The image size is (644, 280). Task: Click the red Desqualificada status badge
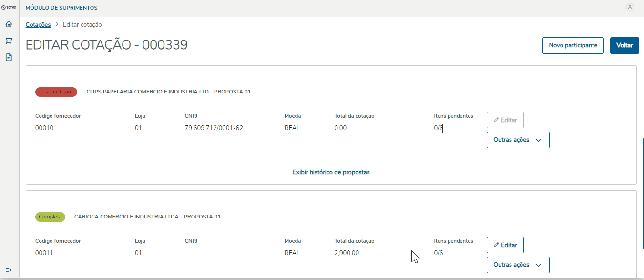click(x=56, y=92)
